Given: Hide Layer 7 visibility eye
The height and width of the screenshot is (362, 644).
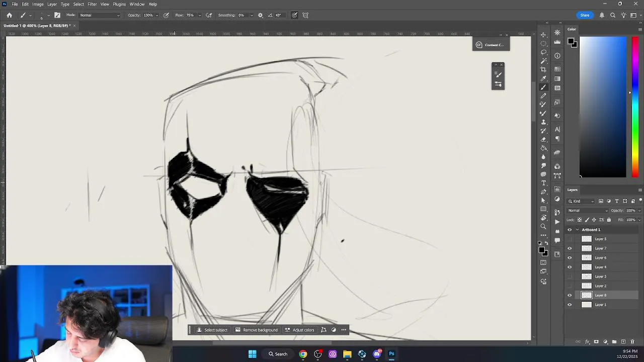Looking at the screenshot, I should click(x=570, y=248).
